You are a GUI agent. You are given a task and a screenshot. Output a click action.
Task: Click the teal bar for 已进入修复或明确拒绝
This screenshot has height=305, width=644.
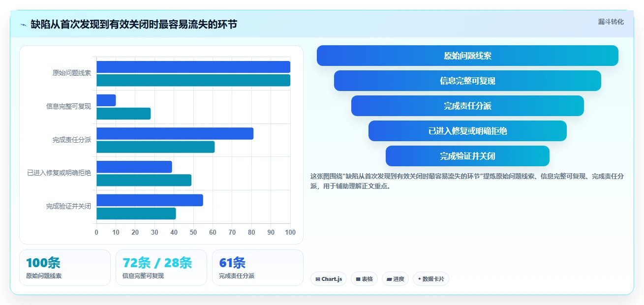pyautogui.click(x=144, y=180)
